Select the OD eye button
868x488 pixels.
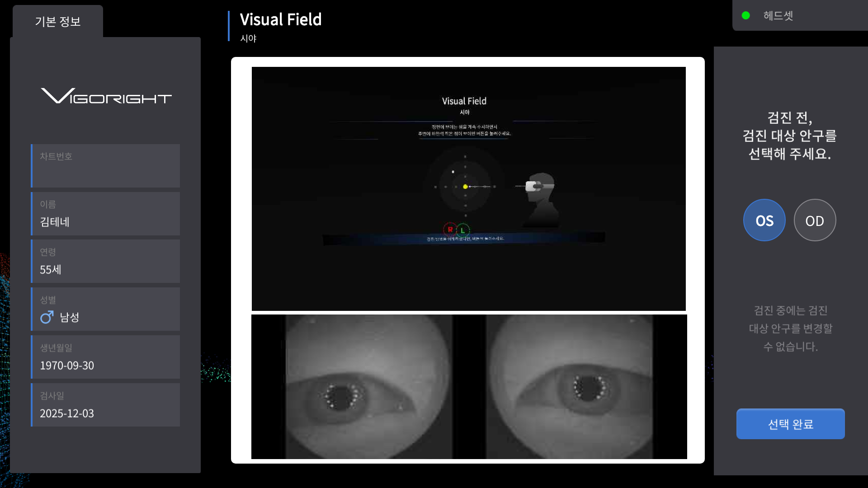pos(815,221)
